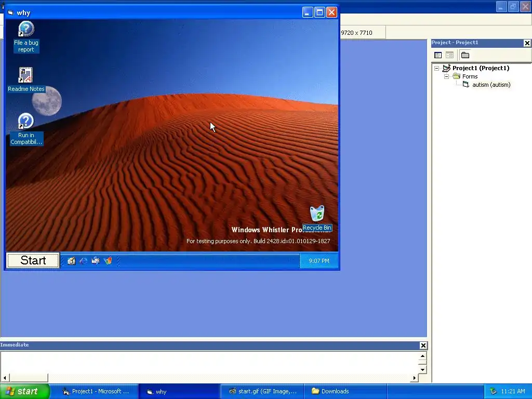This screenshot has height=399, width=532.
Task: Maximize the why form window
Action: (320, 12)
